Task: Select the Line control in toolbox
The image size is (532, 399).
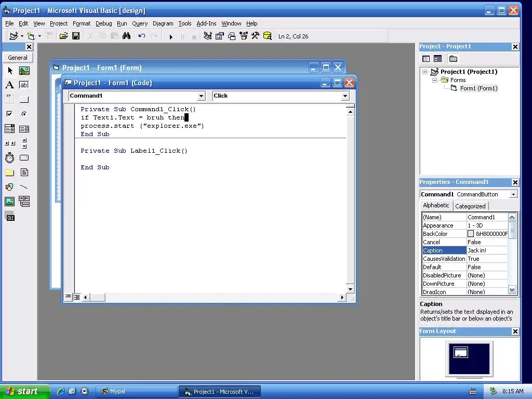Action: 24,187
